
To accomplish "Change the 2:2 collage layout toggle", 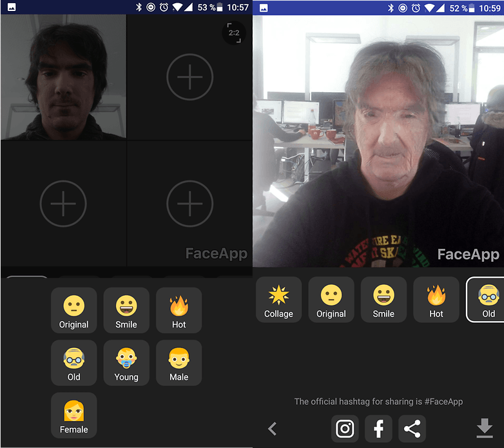I will (x=234, y=33).
